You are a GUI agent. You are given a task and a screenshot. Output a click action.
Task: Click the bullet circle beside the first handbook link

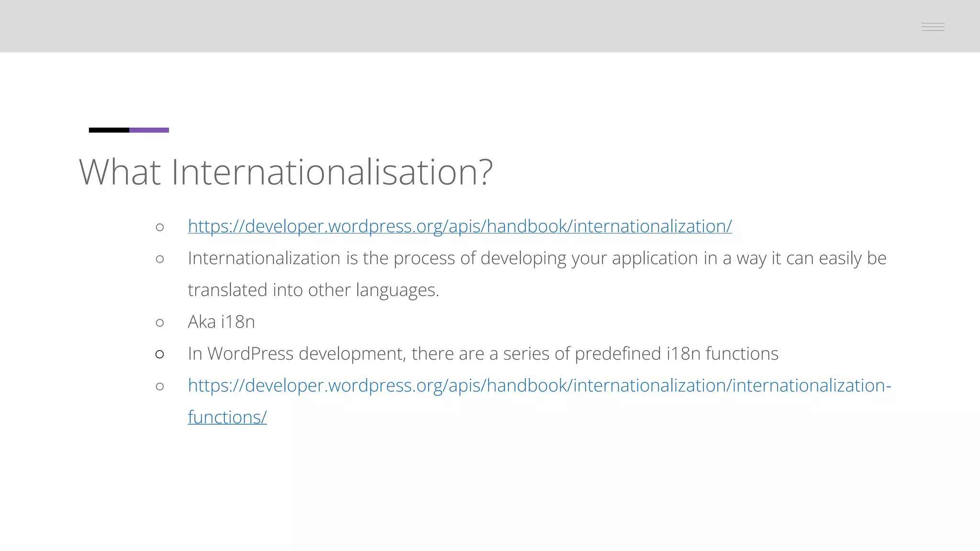(160, 227)
